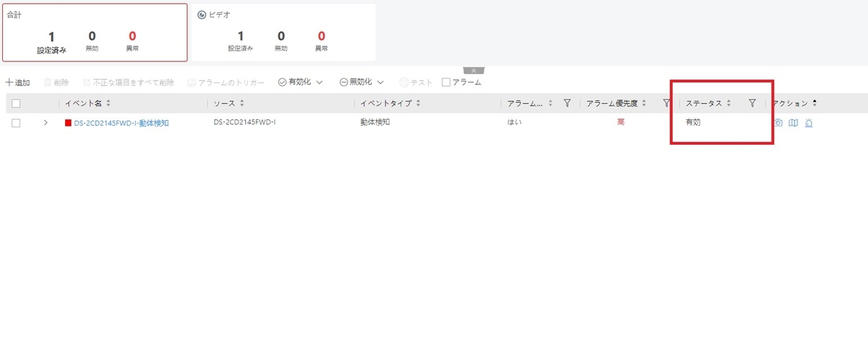Viewport: 868px width, 350px height.
Task: Expand the DS-2CD2145FWD-I event row
Action: click(x=46, y=123)
